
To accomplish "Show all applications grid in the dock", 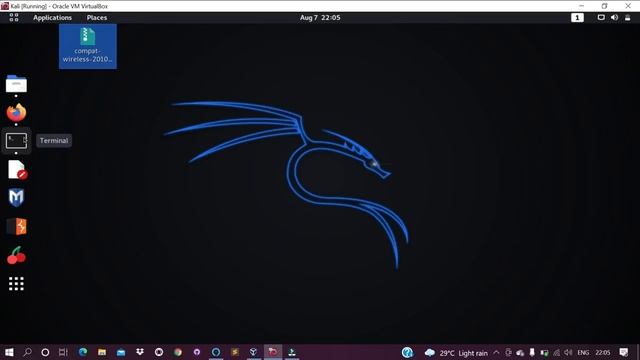I will click(x=16, y=284).
